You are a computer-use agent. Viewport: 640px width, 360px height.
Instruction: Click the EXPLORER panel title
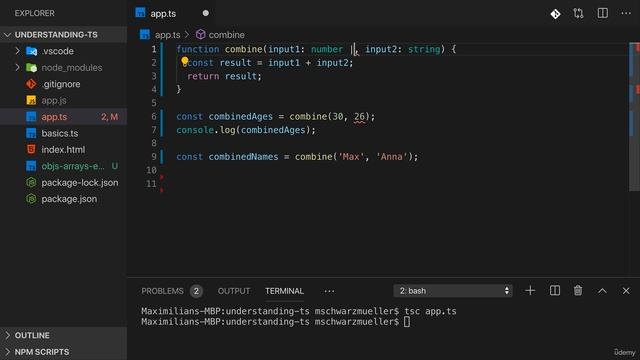(x=35, y=13)
